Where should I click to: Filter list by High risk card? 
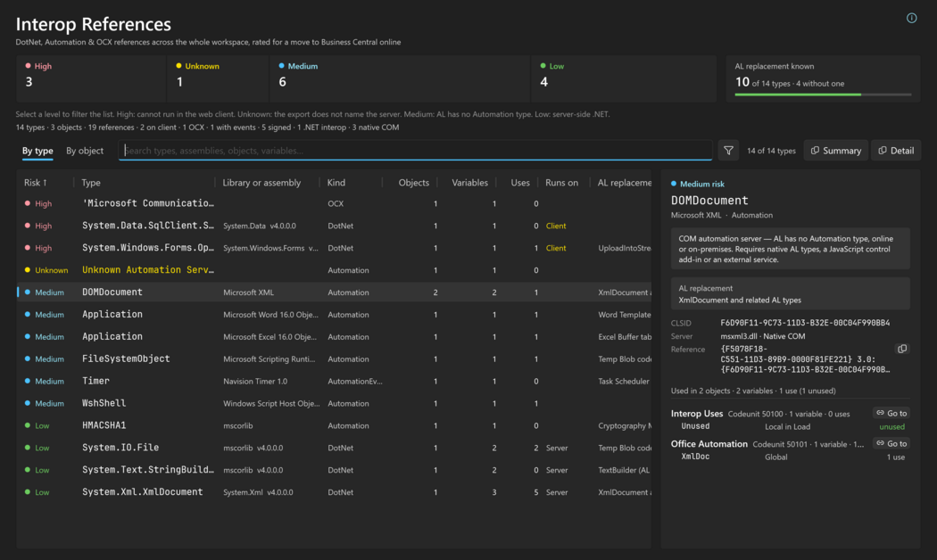[x=91, y=78]
